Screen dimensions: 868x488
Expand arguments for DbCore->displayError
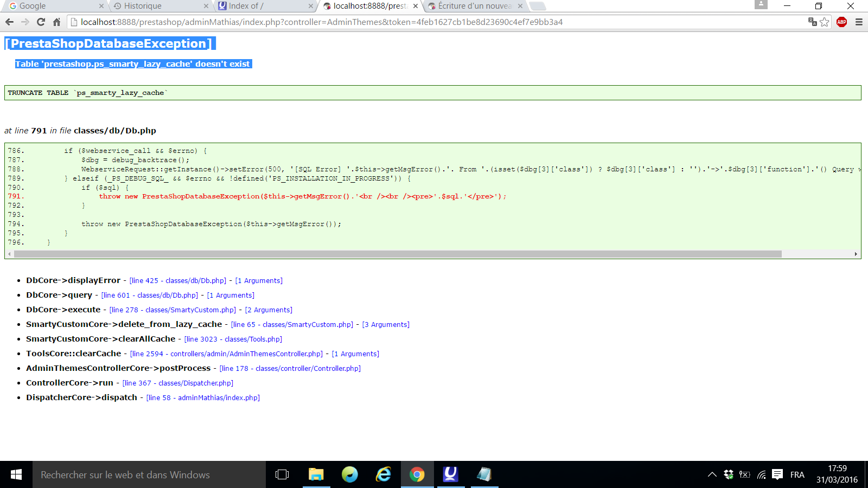259,281
